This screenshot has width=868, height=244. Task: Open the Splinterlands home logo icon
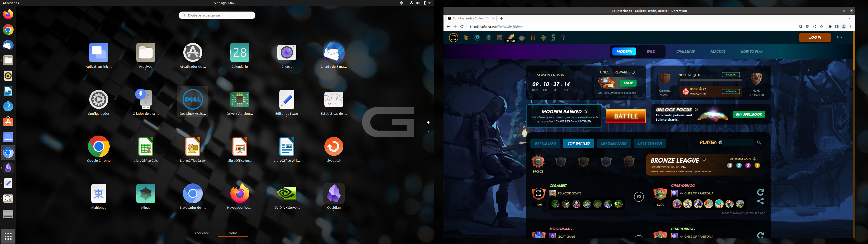coord(453,38)
